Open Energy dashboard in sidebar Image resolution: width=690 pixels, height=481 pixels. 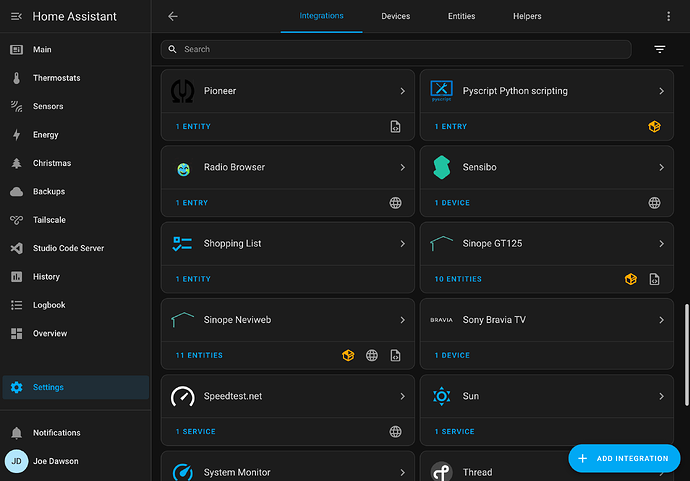(x=76, y=135)
